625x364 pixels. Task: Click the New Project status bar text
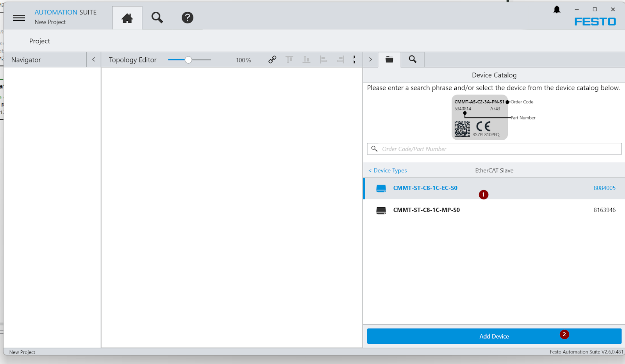pyautogui.click(x=22, y=352)
